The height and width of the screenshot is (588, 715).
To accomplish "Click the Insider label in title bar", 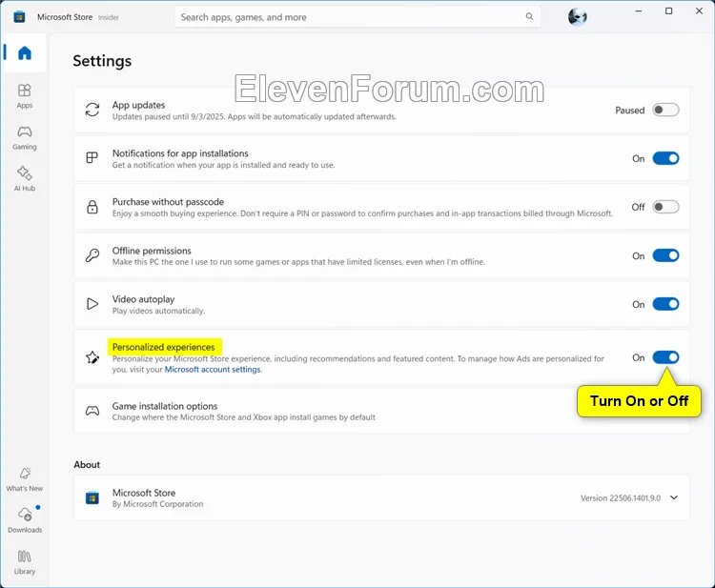I will click(x=109, y=17).
